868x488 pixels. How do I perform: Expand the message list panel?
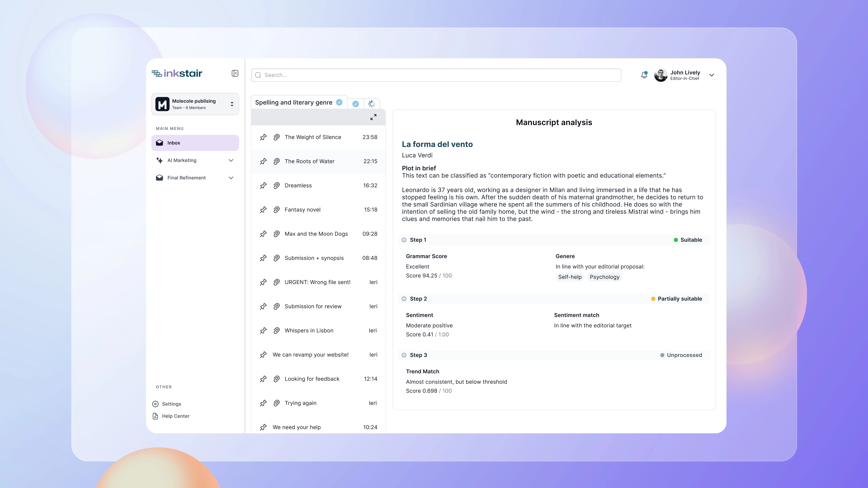coord(373,117)
